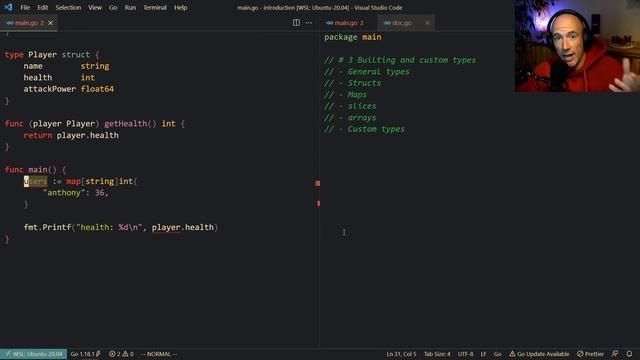Click highlighted users variable
This screenshot has height=360, width=640.
(36, 181)
